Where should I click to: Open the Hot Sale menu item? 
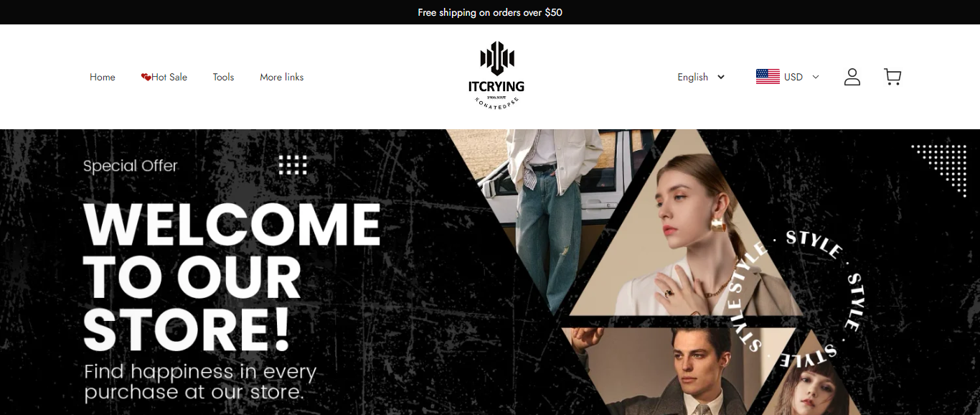point(164,77)
